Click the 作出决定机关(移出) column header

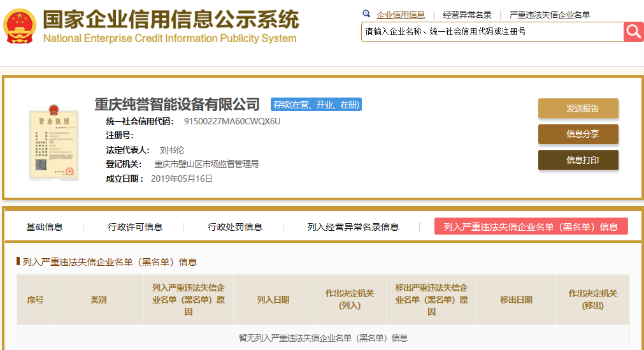(x=592, y=300)
